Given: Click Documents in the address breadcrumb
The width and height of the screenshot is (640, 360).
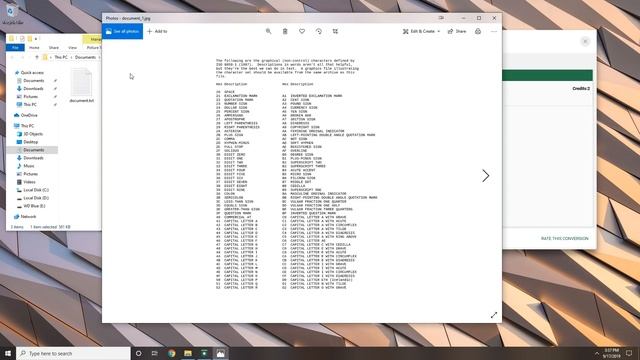Looking at the screenshot, I should (x=85, y=58).
